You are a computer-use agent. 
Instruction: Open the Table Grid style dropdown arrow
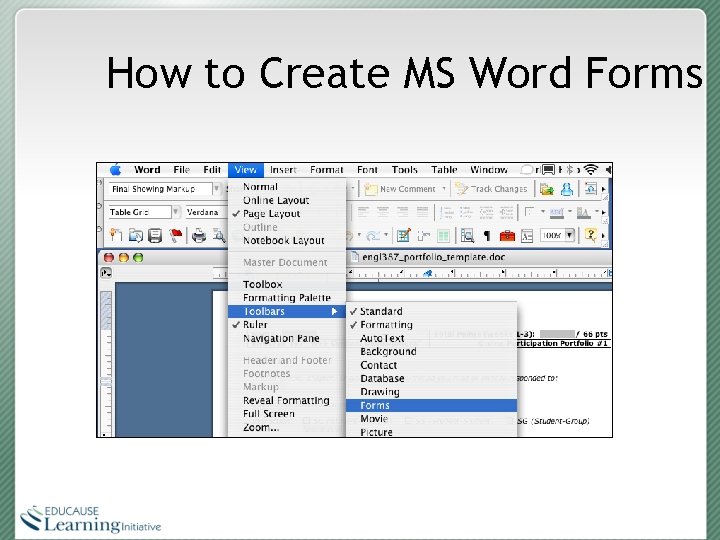pos(175,212)
